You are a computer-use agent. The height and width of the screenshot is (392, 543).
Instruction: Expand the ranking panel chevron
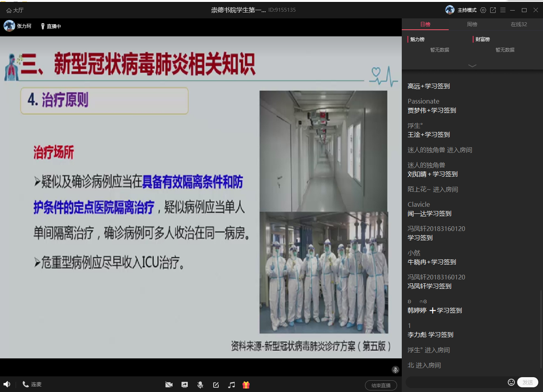point(472,66)
